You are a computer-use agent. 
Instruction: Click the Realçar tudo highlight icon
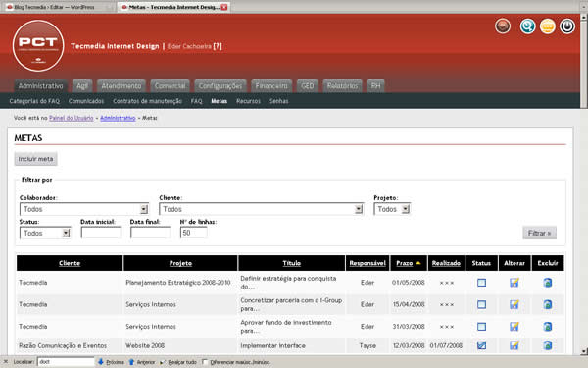163,362
